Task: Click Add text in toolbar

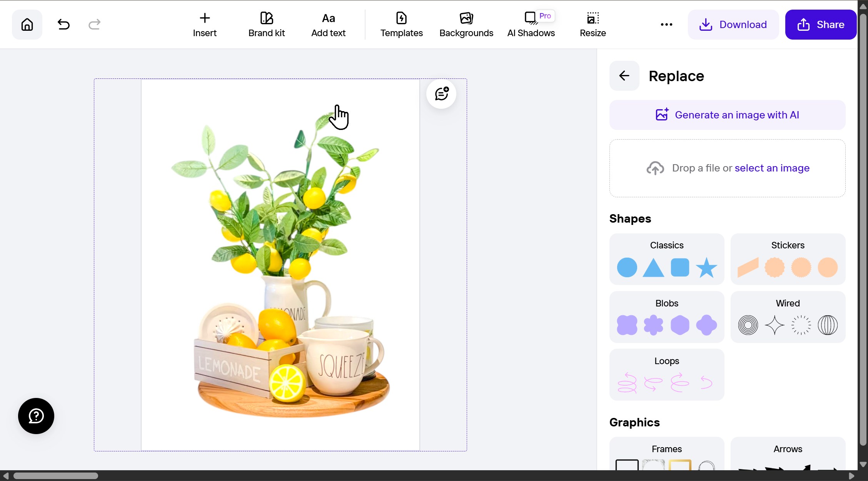Action: click(328, 25)
